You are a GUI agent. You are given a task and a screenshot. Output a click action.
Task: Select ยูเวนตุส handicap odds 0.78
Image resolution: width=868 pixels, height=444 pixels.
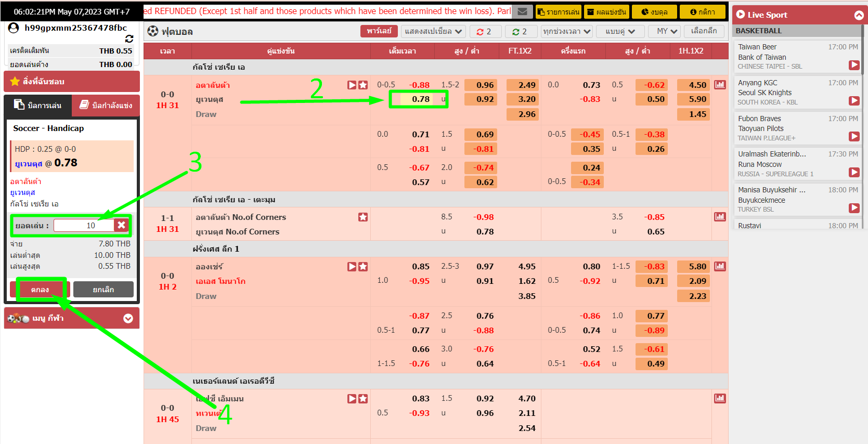coord(421,99)
